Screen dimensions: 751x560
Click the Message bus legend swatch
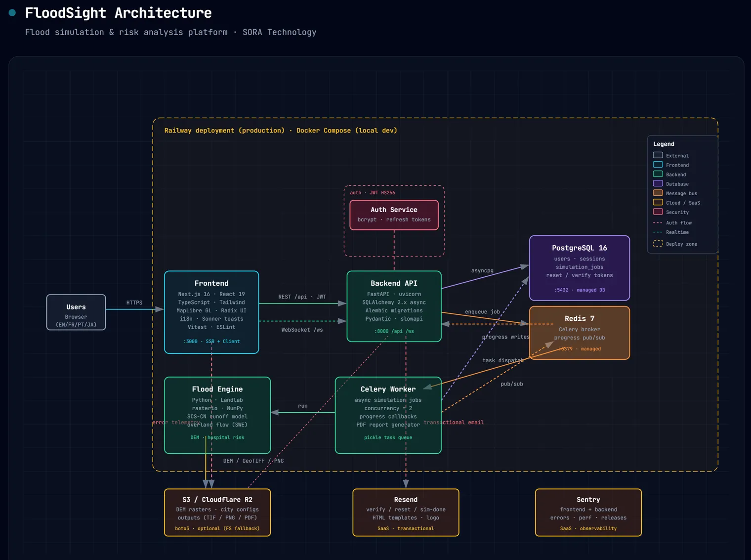click(658, 193)
